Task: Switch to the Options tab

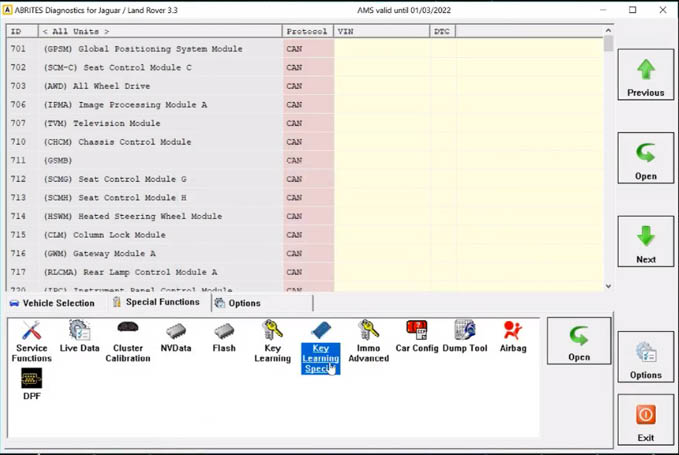Action: tap(238, 303)
